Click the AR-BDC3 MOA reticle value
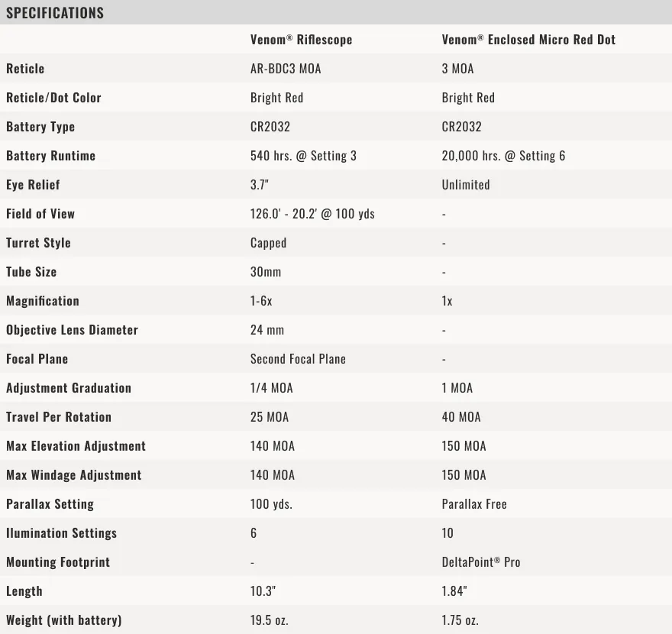Image resolution: width=672 pixels, height=634 pixels. pyautogui.click(x=286, y=69)
